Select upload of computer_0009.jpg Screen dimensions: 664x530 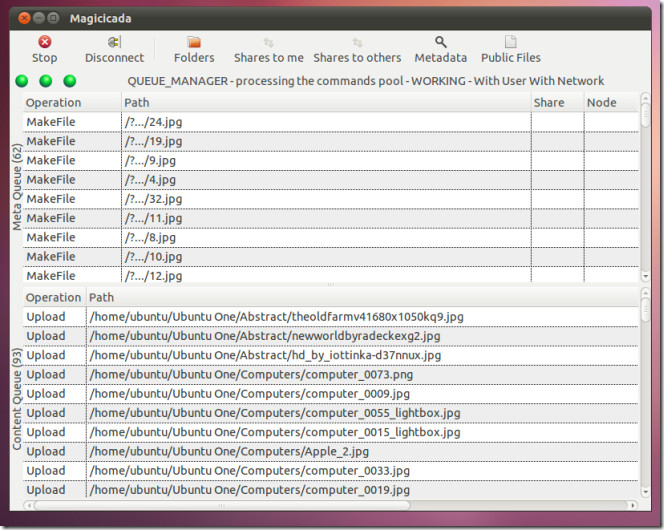[330, 394]
